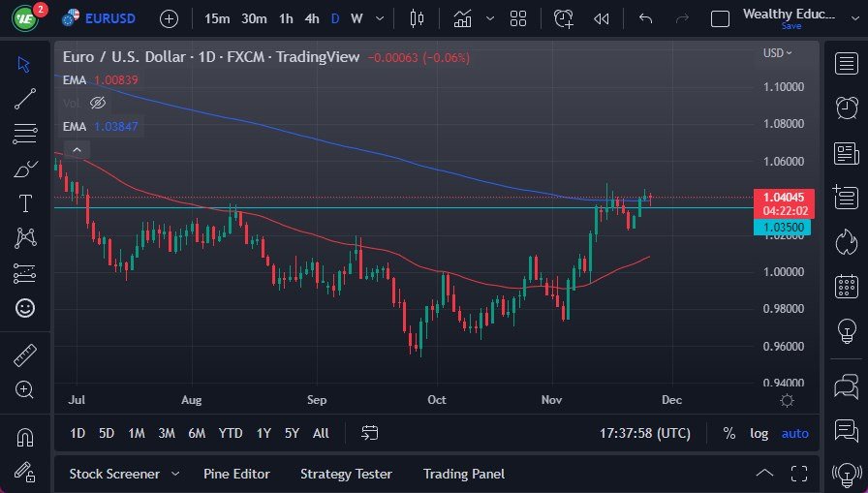Select the 4h timeframe button
This screenshot has height=493, width=868.
[x=311, y=18]
